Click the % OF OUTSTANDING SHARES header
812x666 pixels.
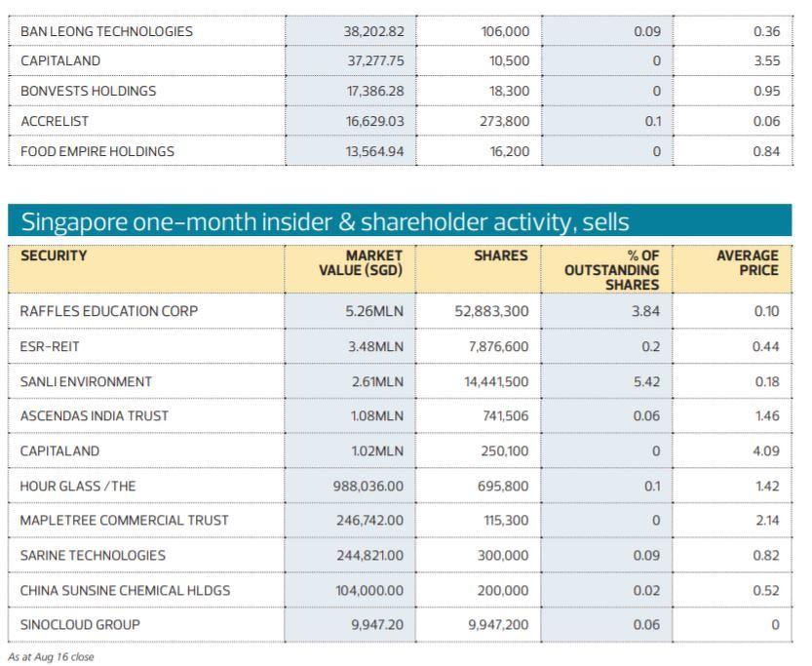[611, 269]
